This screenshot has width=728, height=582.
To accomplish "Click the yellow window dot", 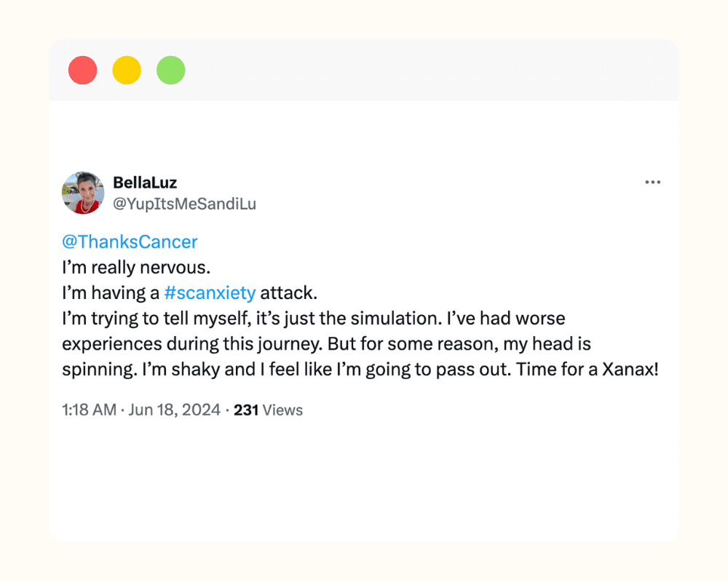I will click(127, 71).
